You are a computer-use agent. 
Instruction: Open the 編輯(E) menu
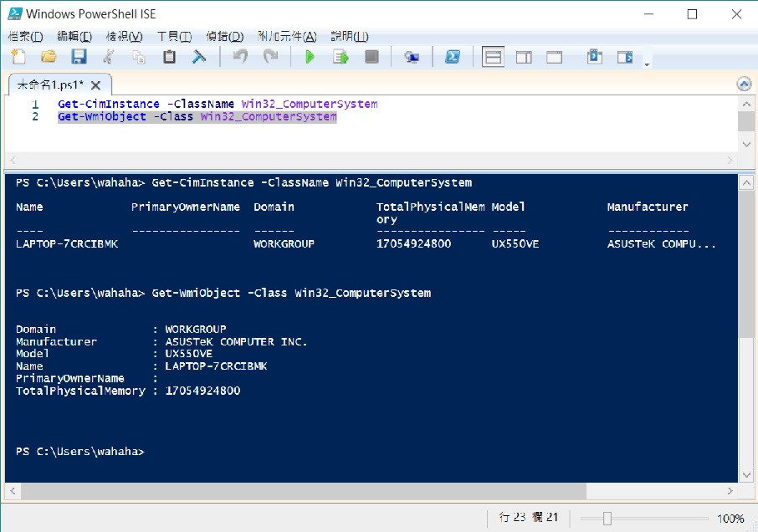pos(74,36)
